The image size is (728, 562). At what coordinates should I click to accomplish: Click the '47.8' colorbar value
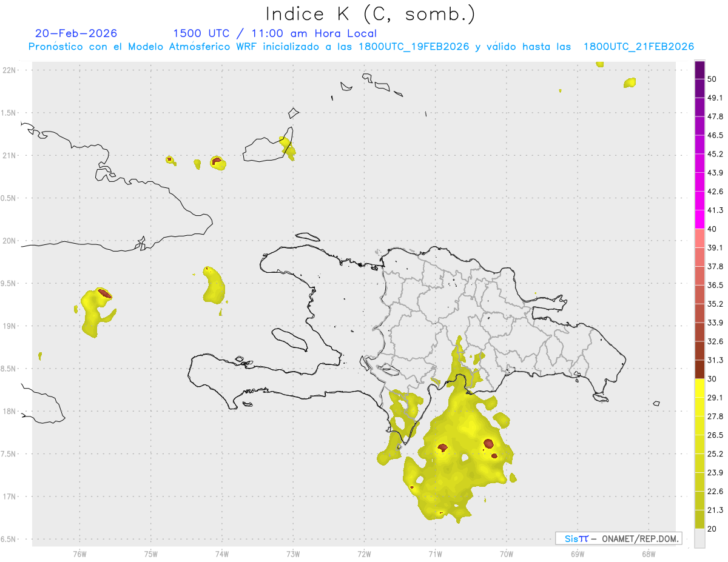tap(715, 116)
